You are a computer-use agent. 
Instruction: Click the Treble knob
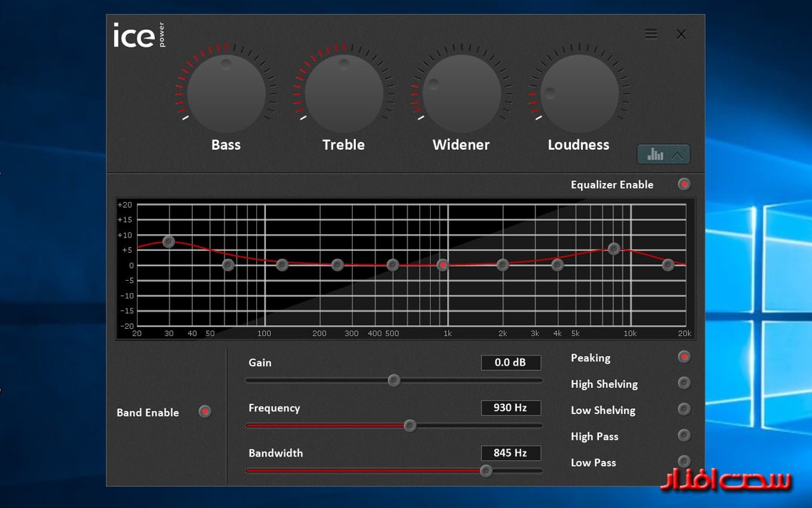(344, 93)
